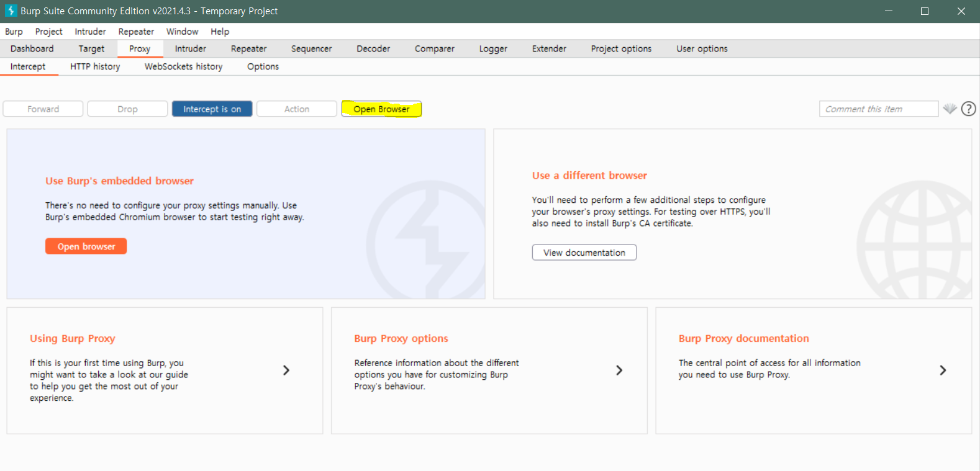Open the WebSockets history sub-tab

[183, 66]
